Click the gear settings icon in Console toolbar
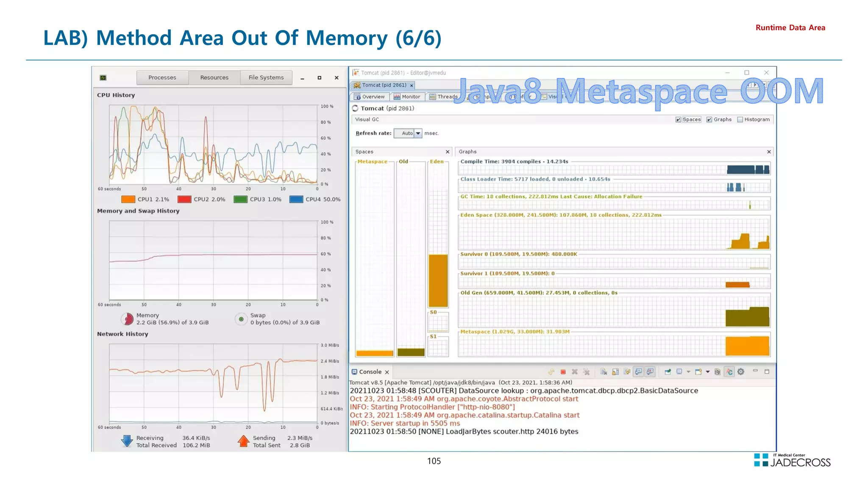 tap(741, 372)
